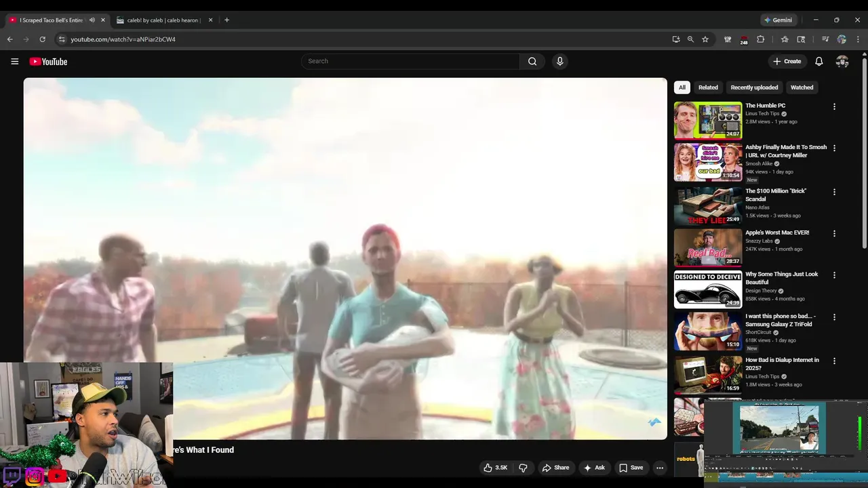Viewport: 868px width, 488px height.
Task: Open a new browser tab
Action: pos(226,20)
